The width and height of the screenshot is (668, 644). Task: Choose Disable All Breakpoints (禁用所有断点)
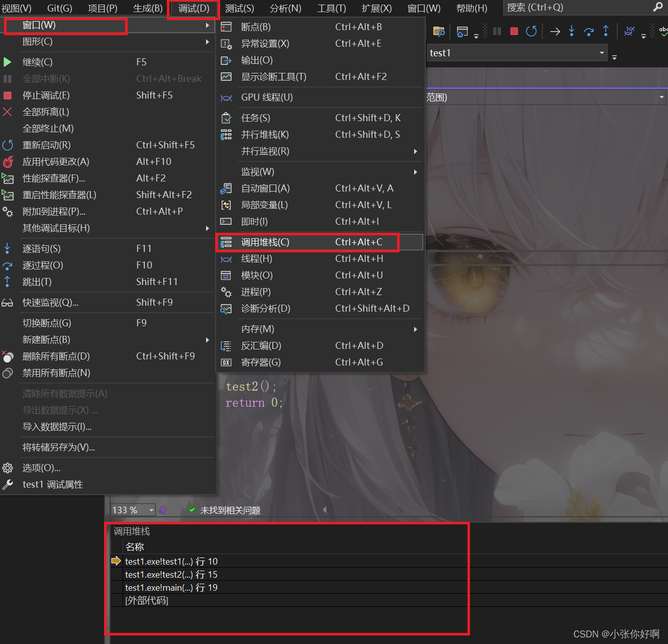108,373
